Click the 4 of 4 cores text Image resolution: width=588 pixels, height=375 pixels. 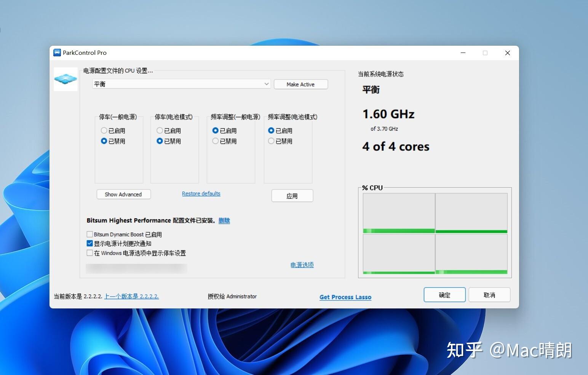point(396,147)
